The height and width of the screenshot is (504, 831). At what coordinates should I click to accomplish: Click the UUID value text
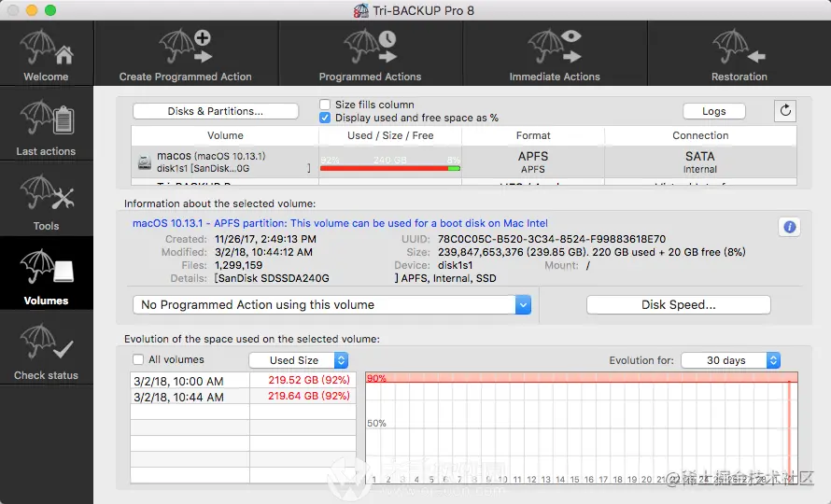[552, 239]
